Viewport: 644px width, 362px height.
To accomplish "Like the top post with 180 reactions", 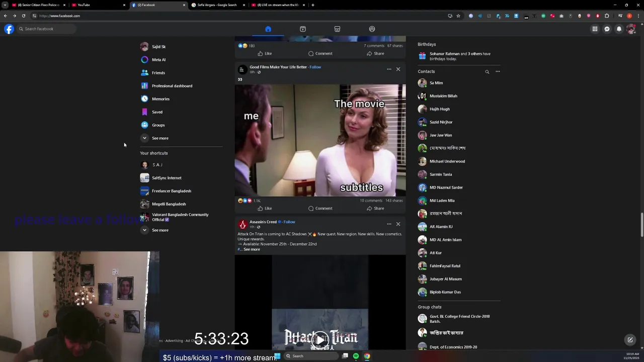I will click(x=265, y=53).
